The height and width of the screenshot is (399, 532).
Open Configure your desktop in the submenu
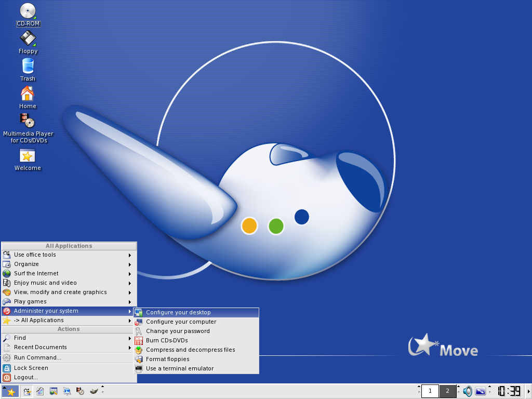(196, 312)
